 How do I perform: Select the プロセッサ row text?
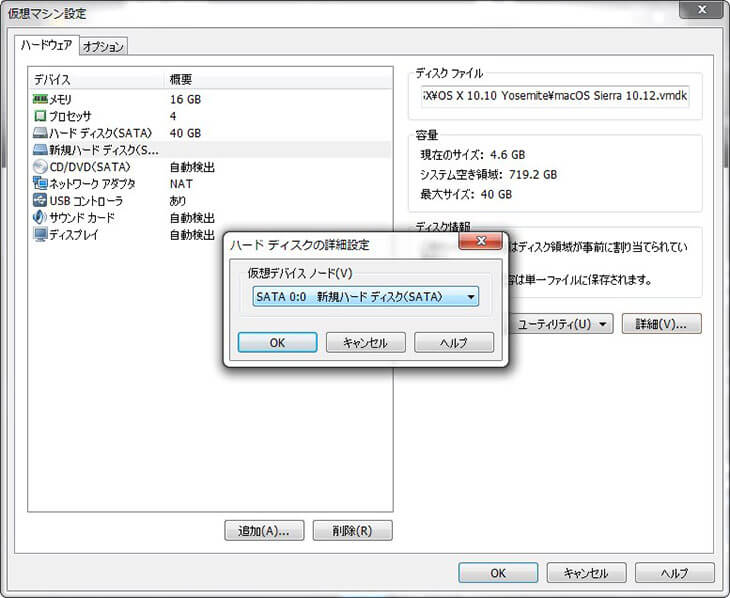[x=70, y=116]
